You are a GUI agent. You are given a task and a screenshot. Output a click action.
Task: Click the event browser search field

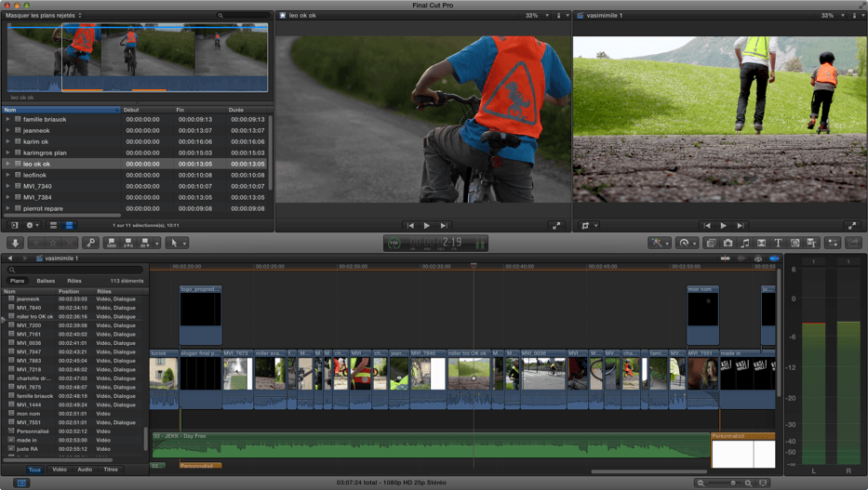pos(244,16)
